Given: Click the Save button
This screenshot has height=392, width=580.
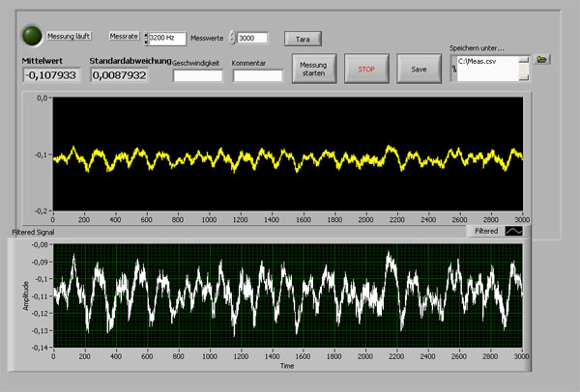Looking at the screenshot, I should [x=419, y=70].
